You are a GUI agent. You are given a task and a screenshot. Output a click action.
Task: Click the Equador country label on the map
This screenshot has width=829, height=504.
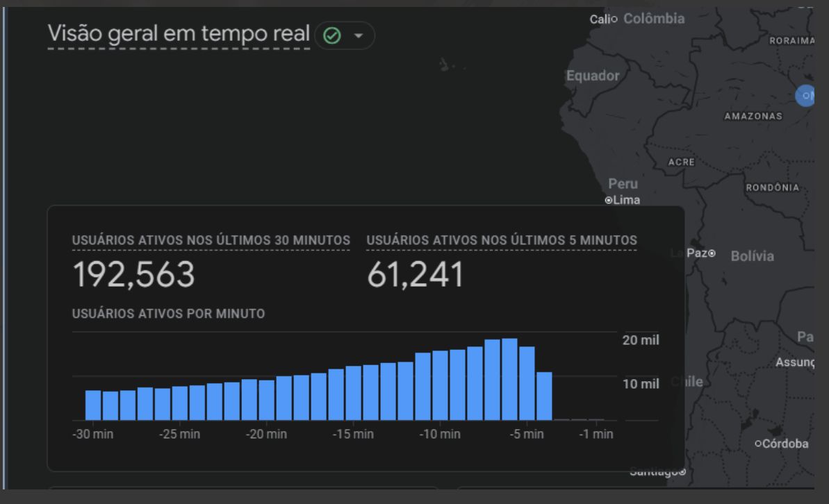pyautogui.click(x=592, y=76)
